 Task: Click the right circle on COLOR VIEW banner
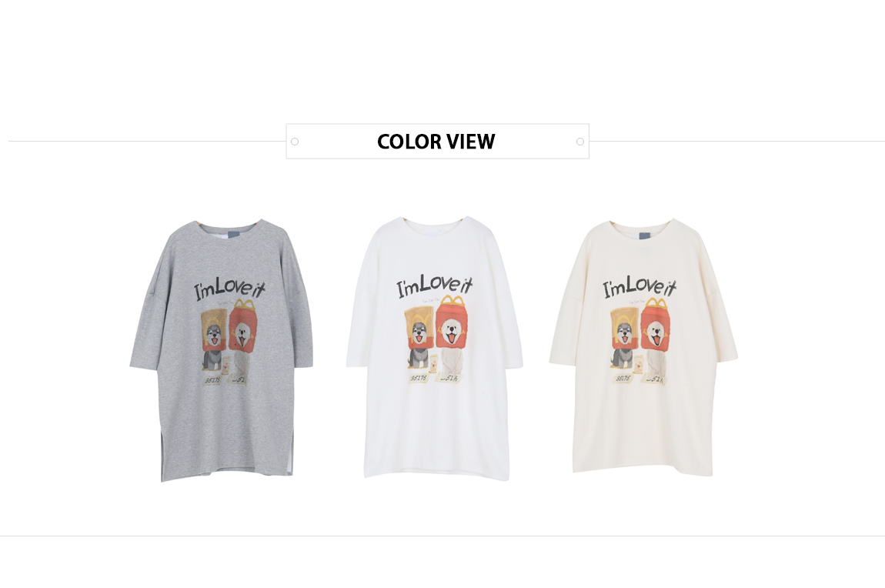pyautogui.click(x=580, y=142)
